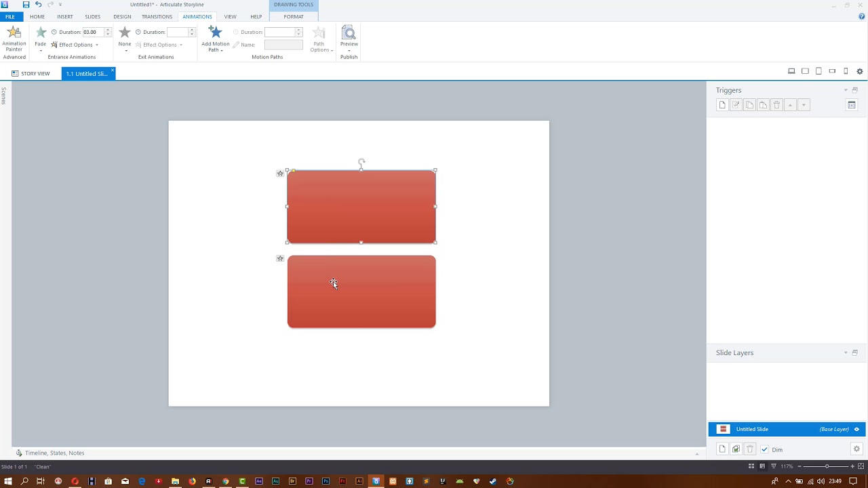This screenshot has width=868, height=488.
Task: Click the Preview magnifier icon
Action: coord(349,33)
